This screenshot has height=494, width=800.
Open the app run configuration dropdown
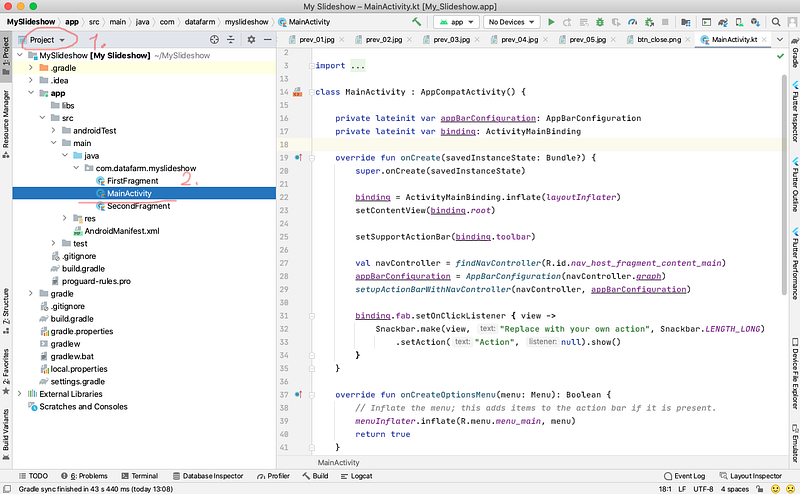pos(457,22)
